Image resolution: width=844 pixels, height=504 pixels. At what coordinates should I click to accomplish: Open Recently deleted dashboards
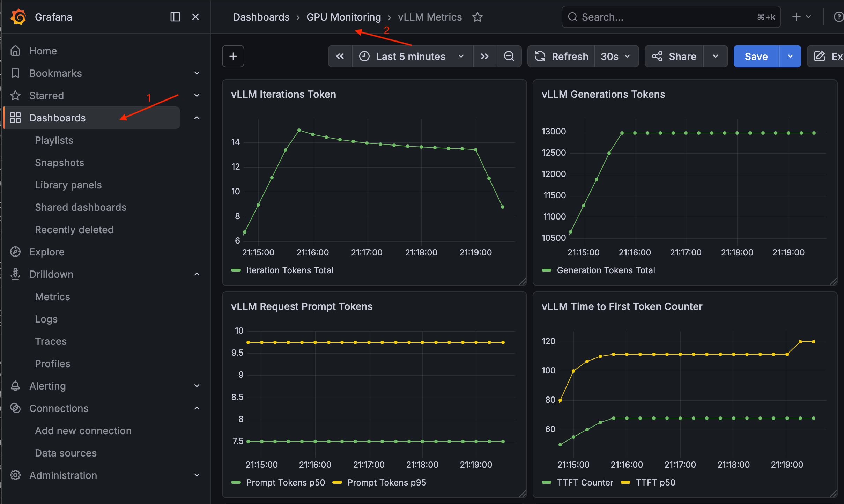tap(74, 230)
